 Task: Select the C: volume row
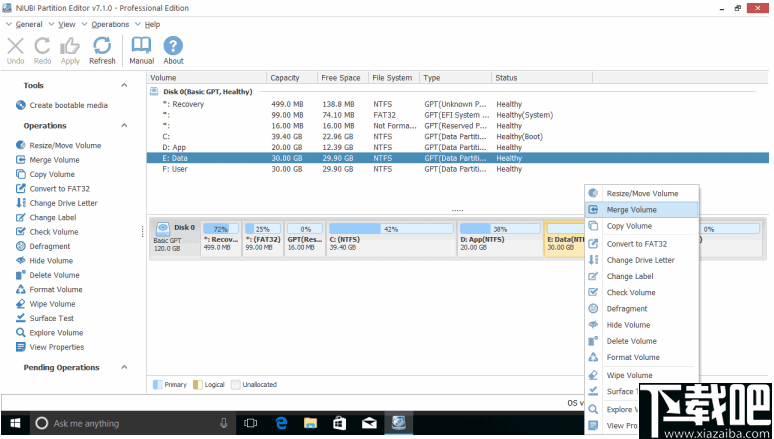coord(458,137)
